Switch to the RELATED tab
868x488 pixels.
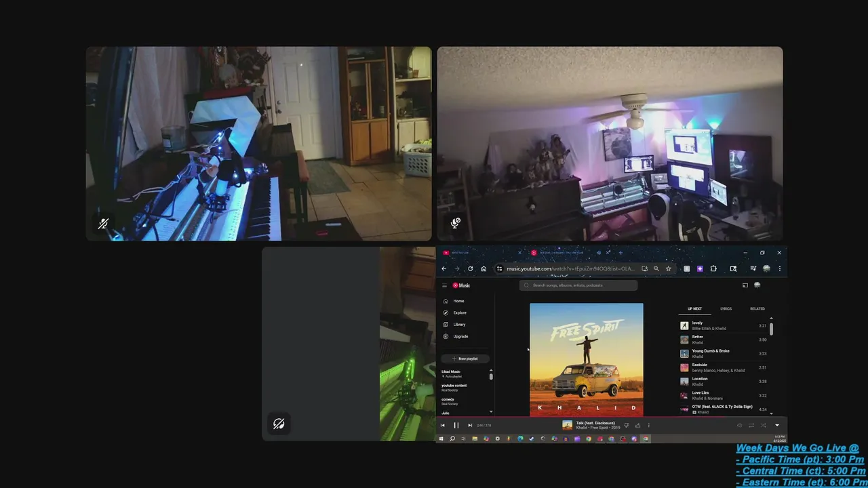(x=757, y=309)
